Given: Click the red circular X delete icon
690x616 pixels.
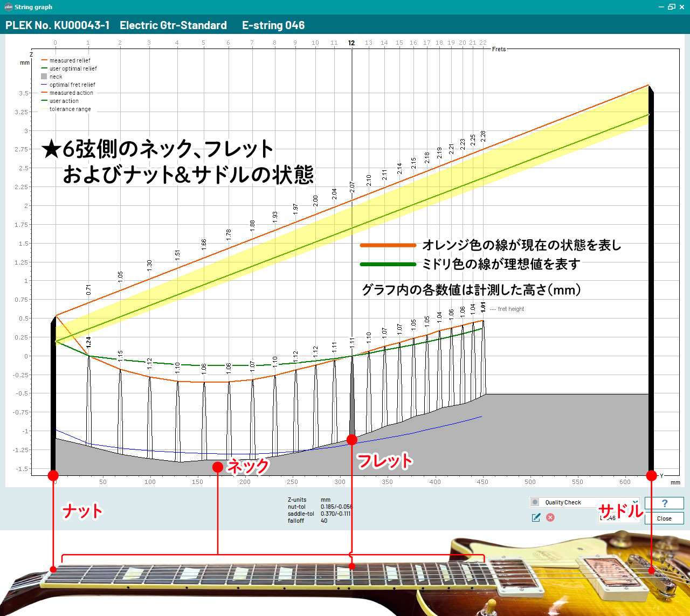Looking at the screenshot, I should [x=550, y=517].
